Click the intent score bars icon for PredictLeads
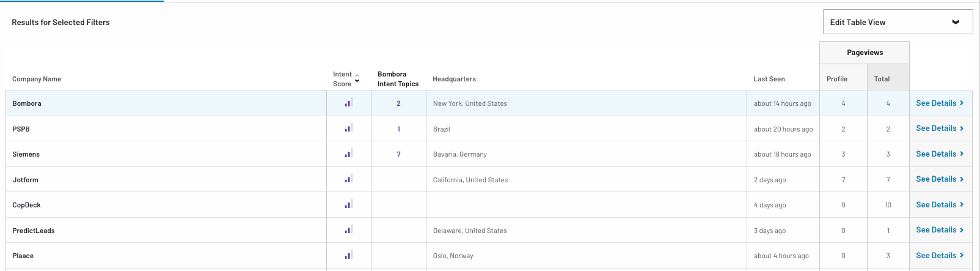This screenshot has width=980, height=271. pyautogui.click(x=348, y=230)
